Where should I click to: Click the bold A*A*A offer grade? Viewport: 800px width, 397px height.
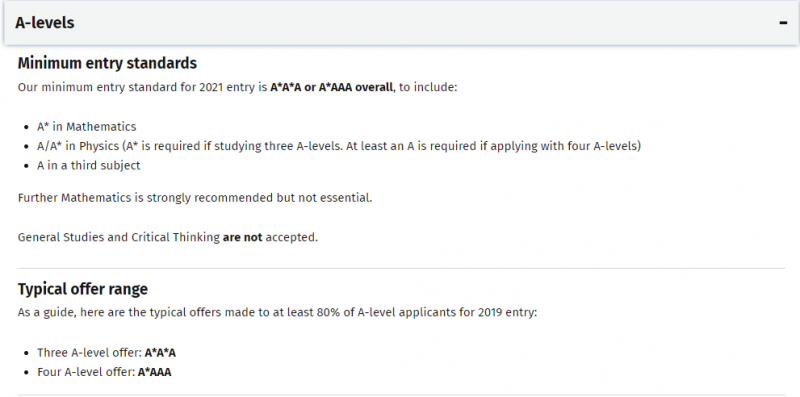pyautogui.click(x=160, y=353)
